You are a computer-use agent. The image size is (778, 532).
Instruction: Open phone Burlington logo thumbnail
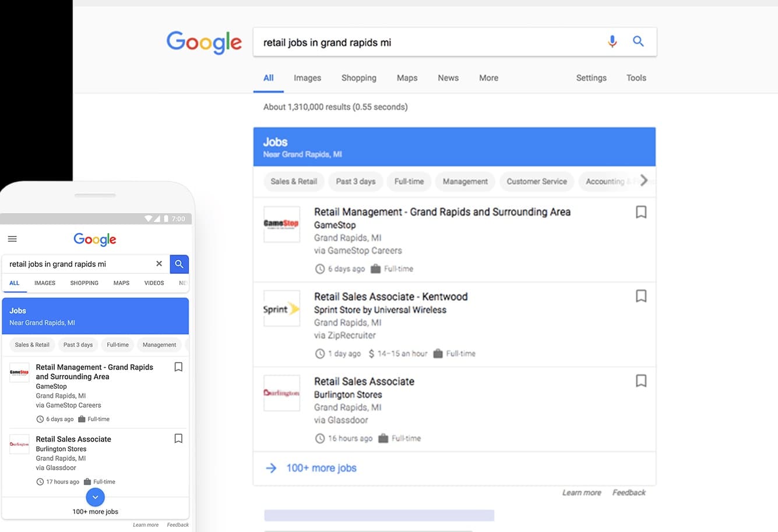pyautogui.click(x=19, y=444)
